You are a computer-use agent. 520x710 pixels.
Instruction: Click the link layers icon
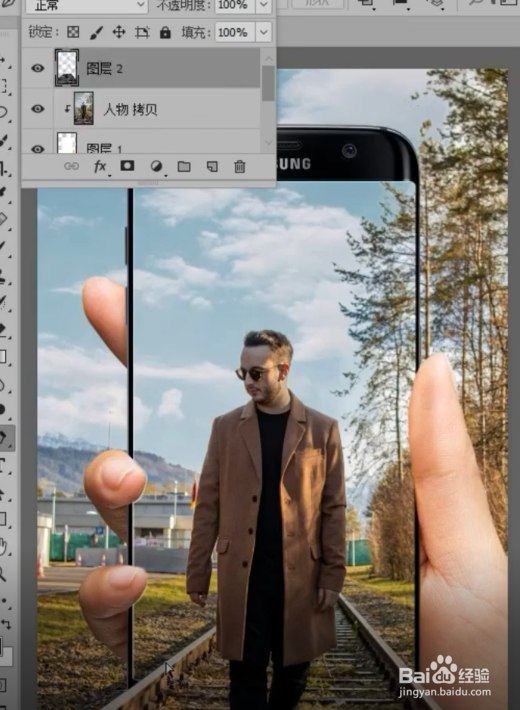pyautogui.click(x=71, y=167)
